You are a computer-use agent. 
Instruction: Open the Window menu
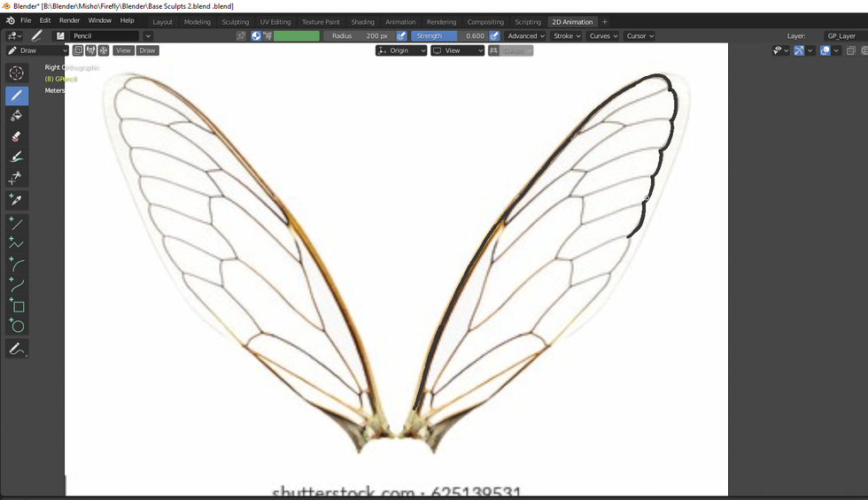[x=99, y=20]
